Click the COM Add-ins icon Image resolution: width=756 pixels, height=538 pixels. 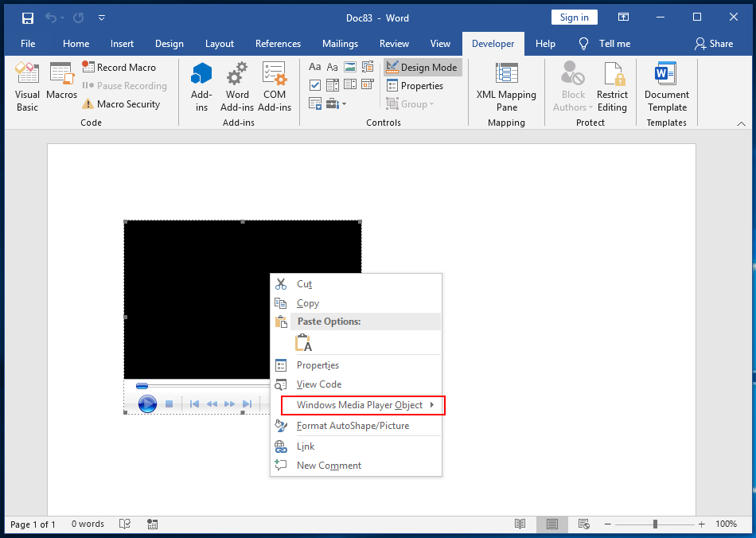point(275,82)
